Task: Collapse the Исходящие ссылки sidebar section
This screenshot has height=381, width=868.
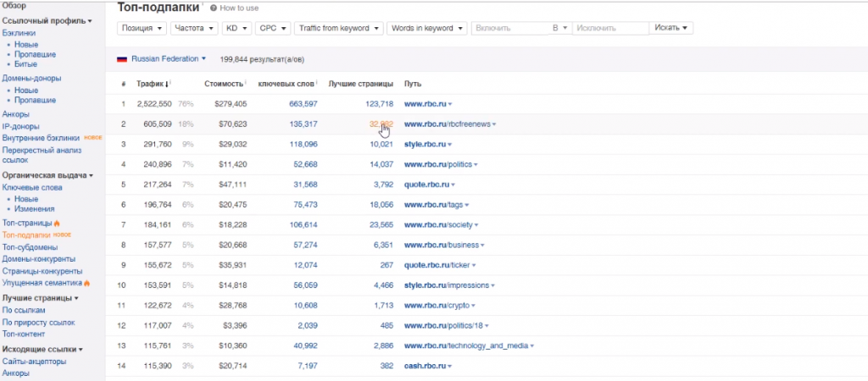Action: pyautogui.click(x=42, y=350)
